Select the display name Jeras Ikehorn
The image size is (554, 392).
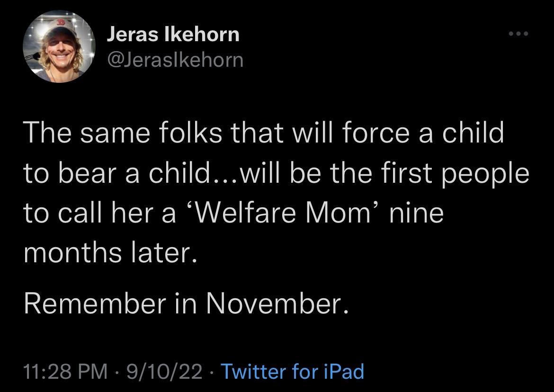click(x=173, y=34)
